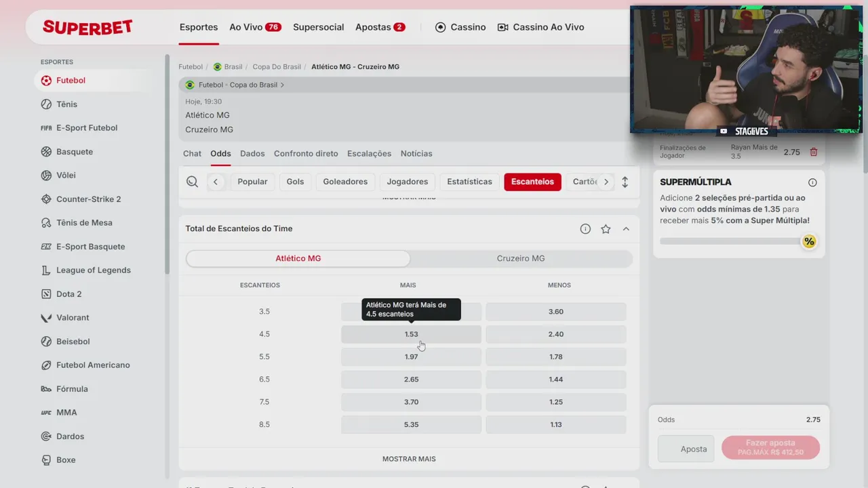Image resolution: width=868 pixels, height=488 pixels.
Task: Select Mais 5.5 odds 1.97
Action: point(411,357)
